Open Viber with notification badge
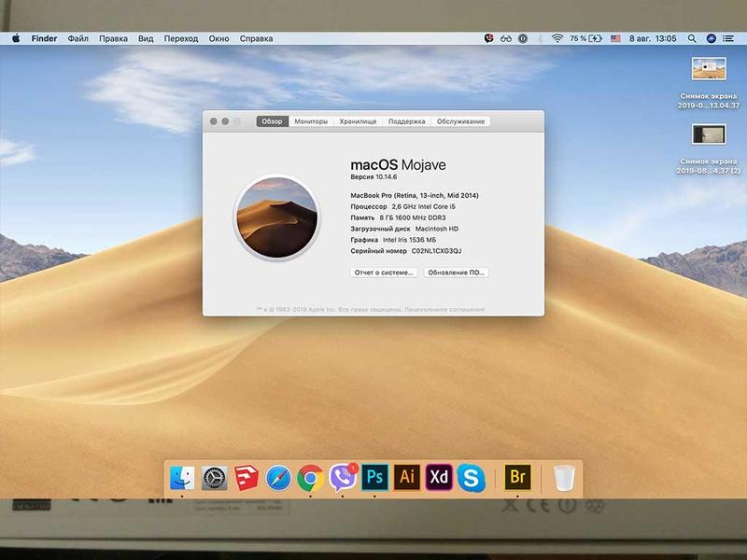 point(343,478)
